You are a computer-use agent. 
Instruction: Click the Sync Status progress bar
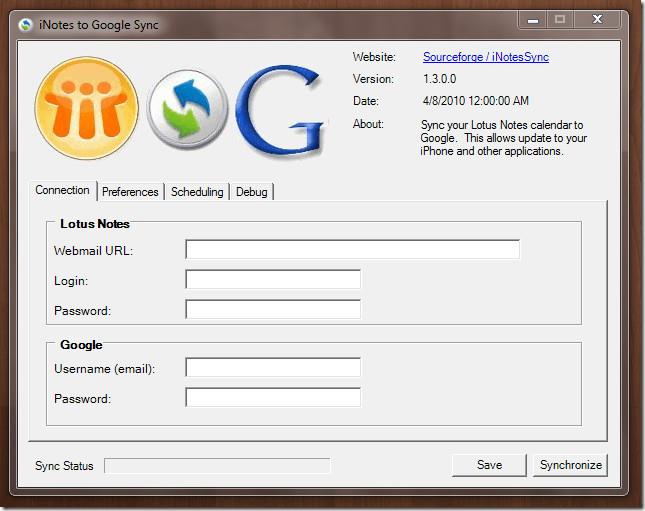pyautogui.click(x=217, y=466)
